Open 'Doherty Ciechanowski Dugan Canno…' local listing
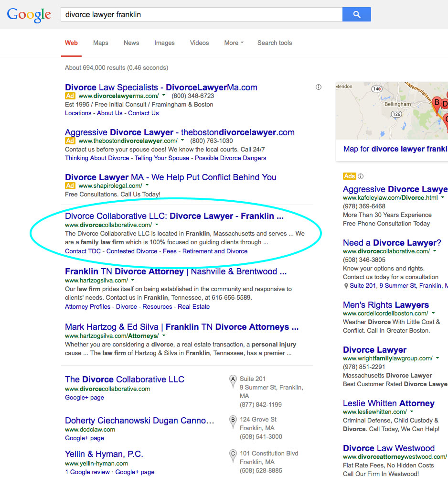This screenshot has height=477, width=448. tap(139, 421)
